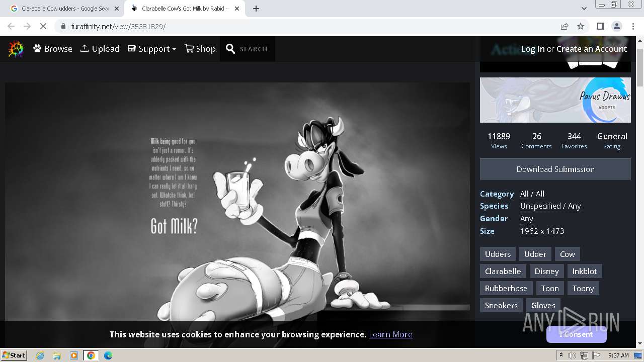Viewport: 644px width, 362px height.
Task: Open the Browse menu item
Action: click(x=53, y=49)
